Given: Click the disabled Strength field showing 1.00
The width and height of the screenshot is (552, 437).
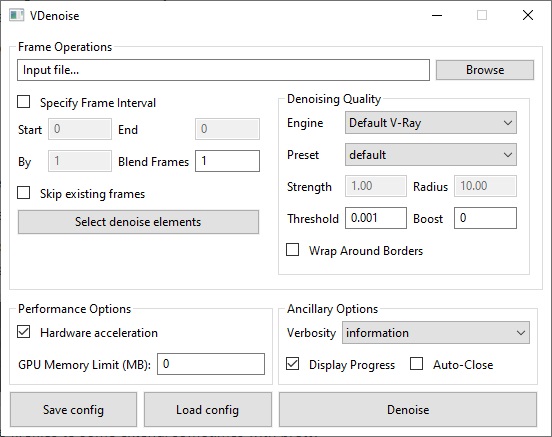Looking at the screenshot, I should [x=376, y=186].
